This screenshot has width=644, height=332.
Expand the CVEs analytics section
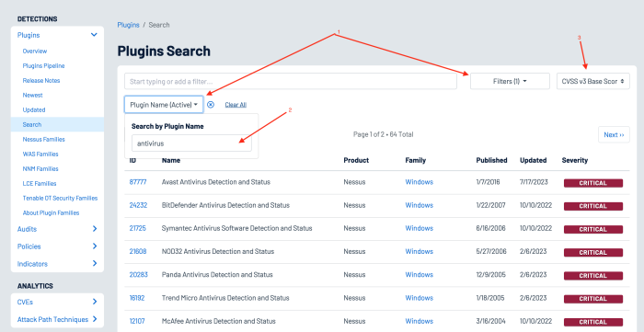tap(95, 302)
